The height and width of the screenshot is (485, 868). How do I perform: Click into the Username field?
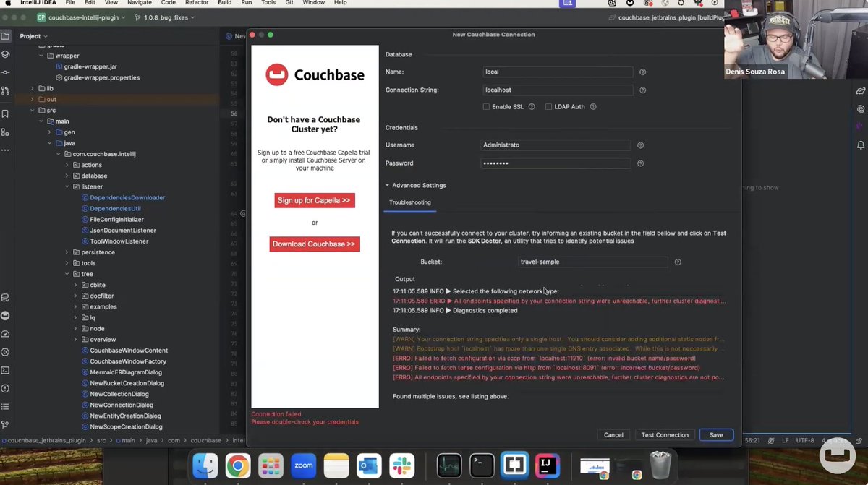point(556,145)
